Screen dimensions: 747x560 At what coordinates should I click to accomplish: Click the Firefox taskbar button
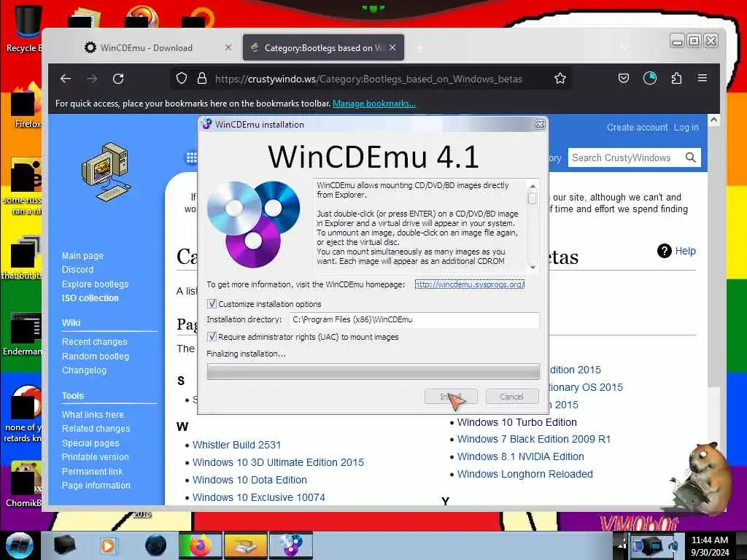click(200, 545)
